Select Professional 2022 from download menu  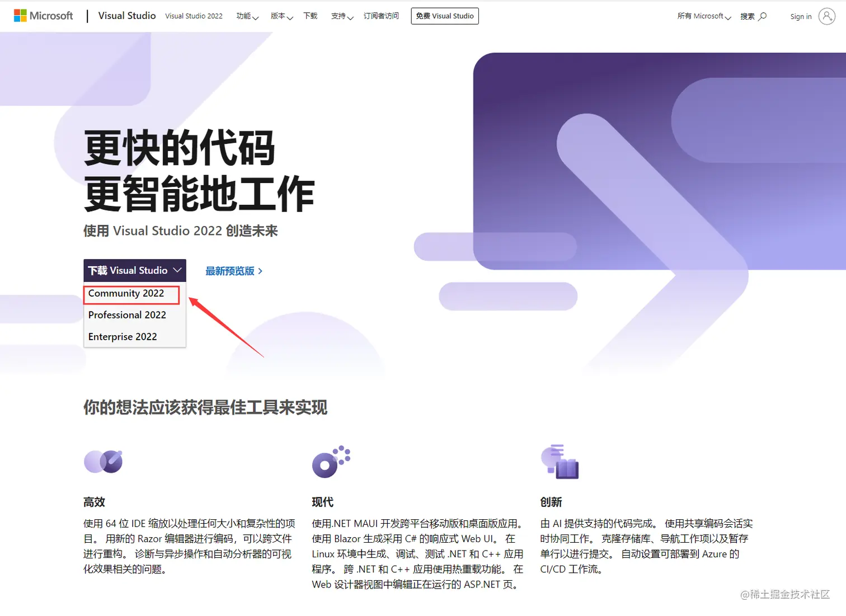tap(128, 315)
